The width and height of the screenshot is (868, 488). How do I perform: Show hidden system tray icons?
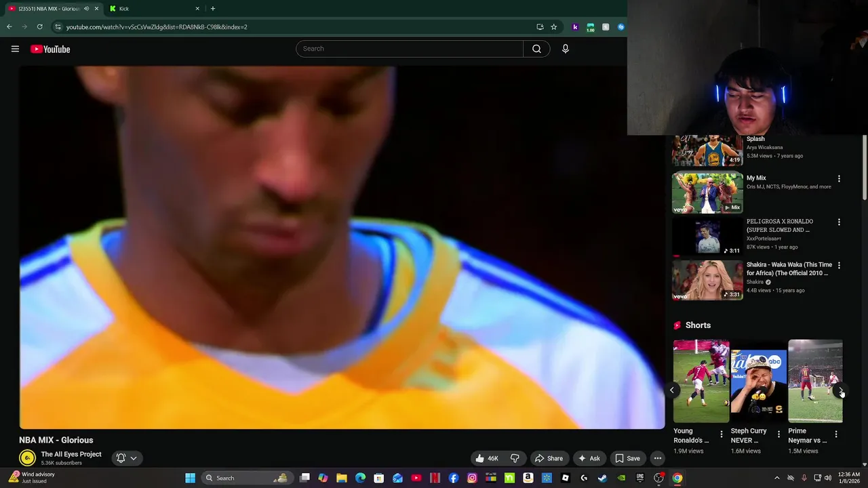click(777, 478)
